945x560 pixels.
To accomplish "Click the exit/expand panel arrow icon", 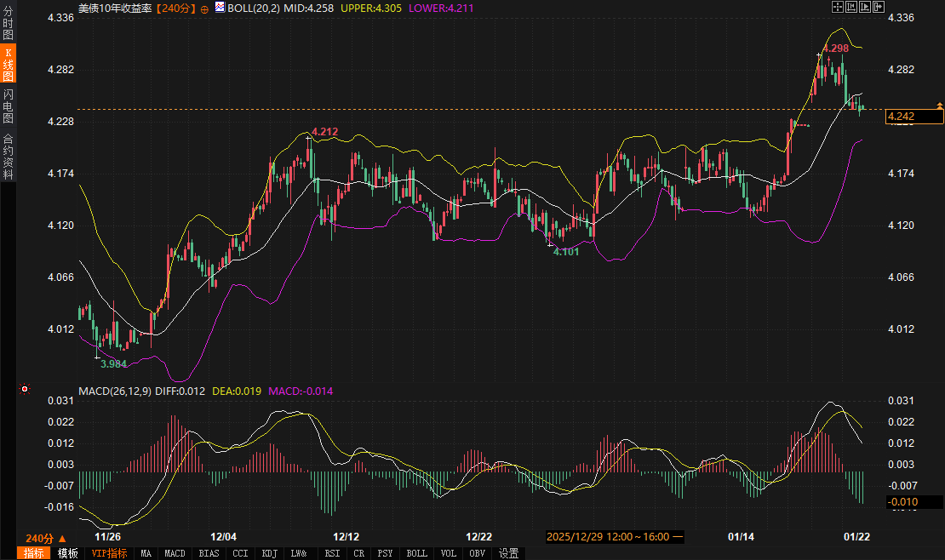I will point(879,7).
